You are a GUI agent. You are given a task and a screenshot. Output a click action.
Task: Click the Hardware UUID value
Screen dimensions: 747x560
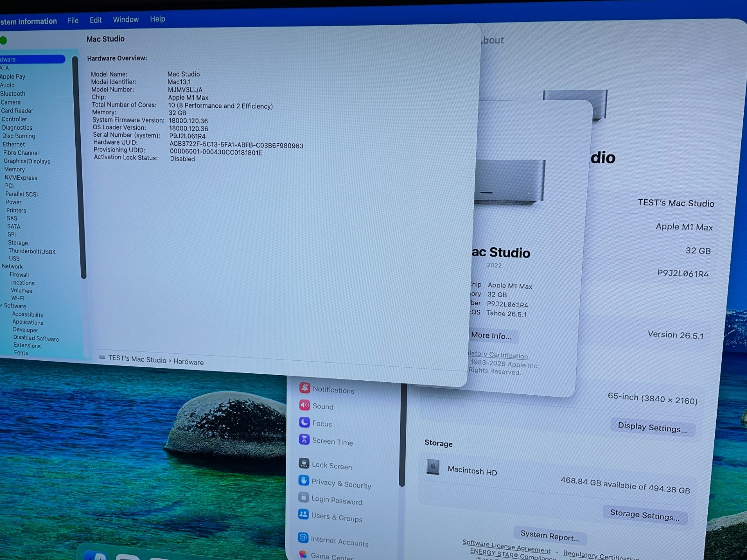coord(236,146)
